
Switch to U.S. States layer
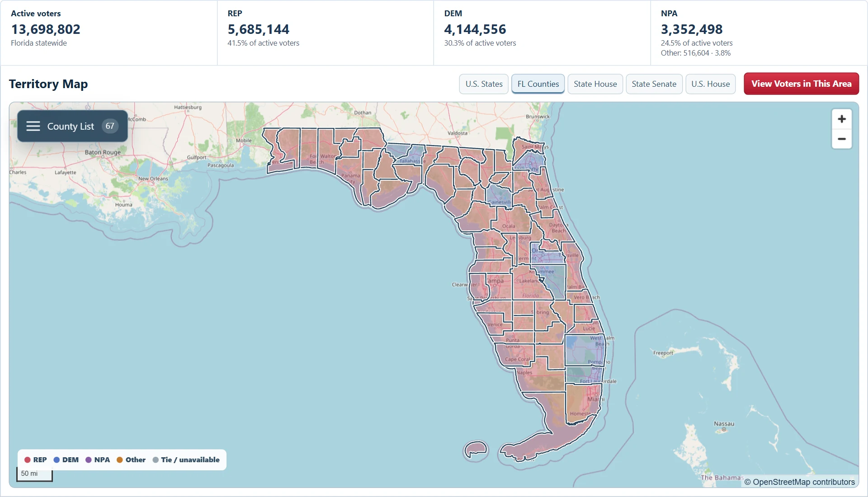pyautogui.click(x=484, y=84)
